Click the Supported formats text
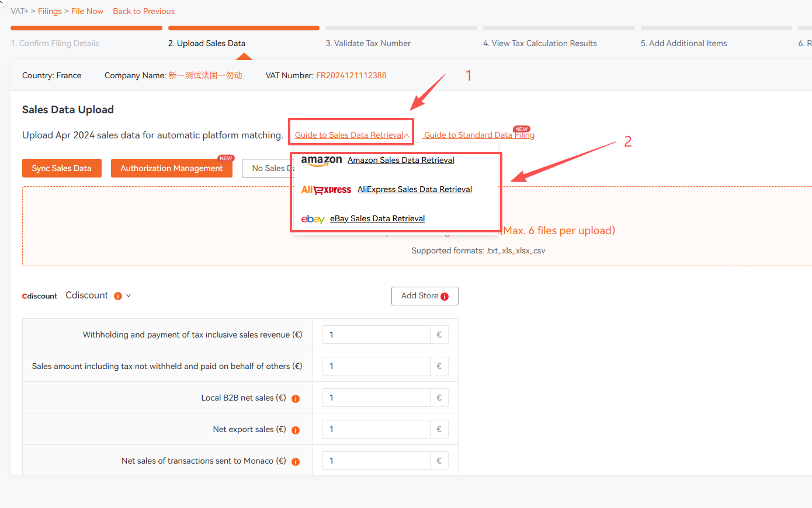Viewport: 812px width, 508px height. pos(478,250)
